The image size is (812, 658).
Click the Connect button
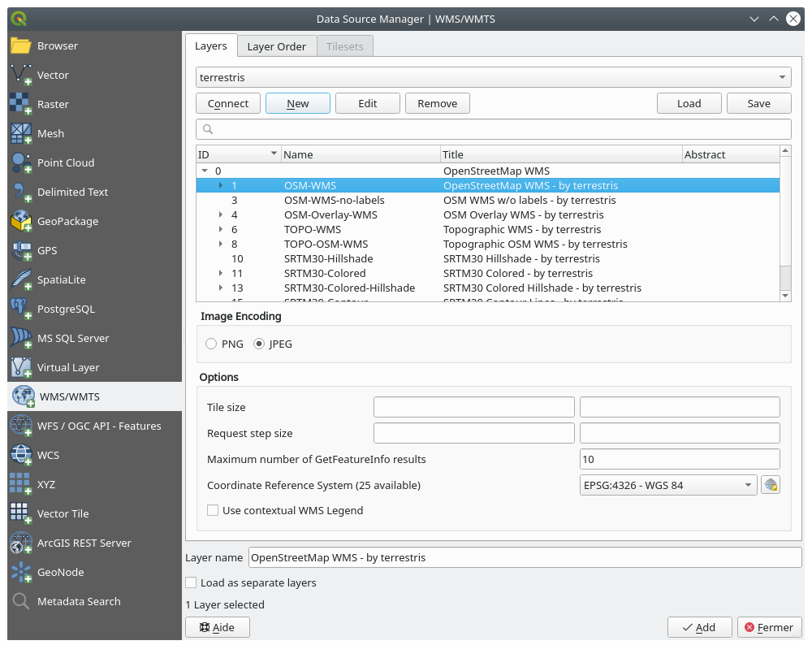(x=228, y=103)
